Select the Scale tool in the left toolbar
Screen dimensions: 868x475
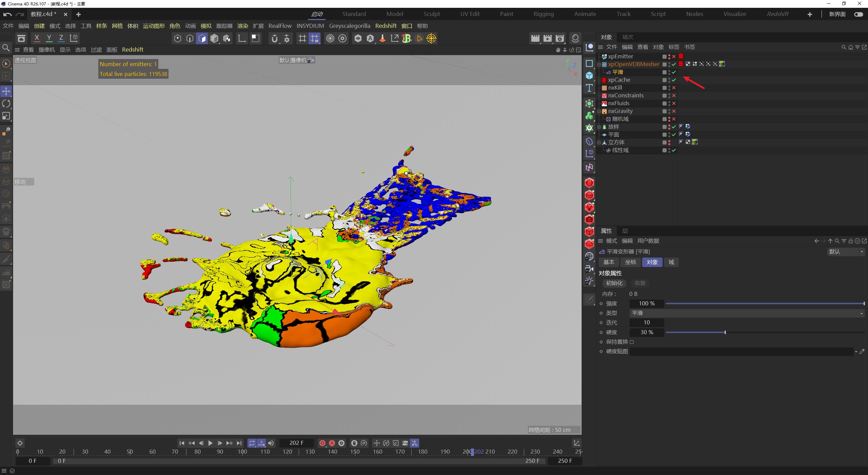pyautogui.click(x=6, y=116)
